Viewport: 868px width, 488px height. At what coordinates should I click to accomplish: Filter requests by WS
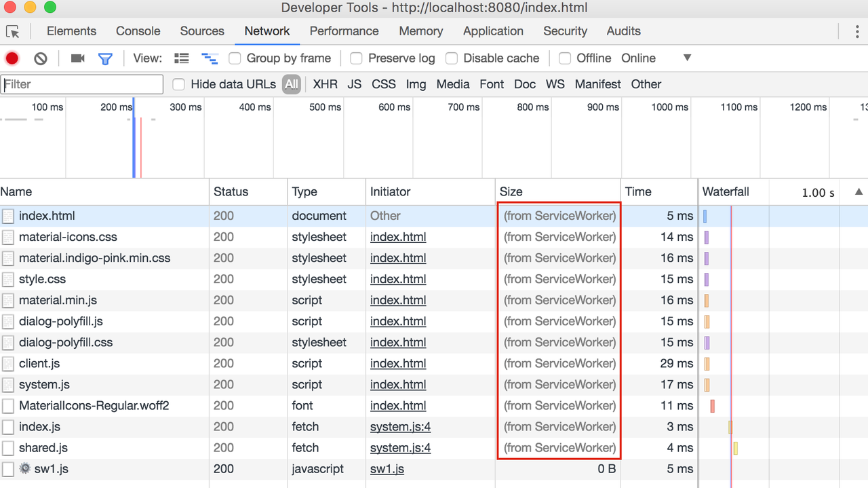click(x=555, y=84)
